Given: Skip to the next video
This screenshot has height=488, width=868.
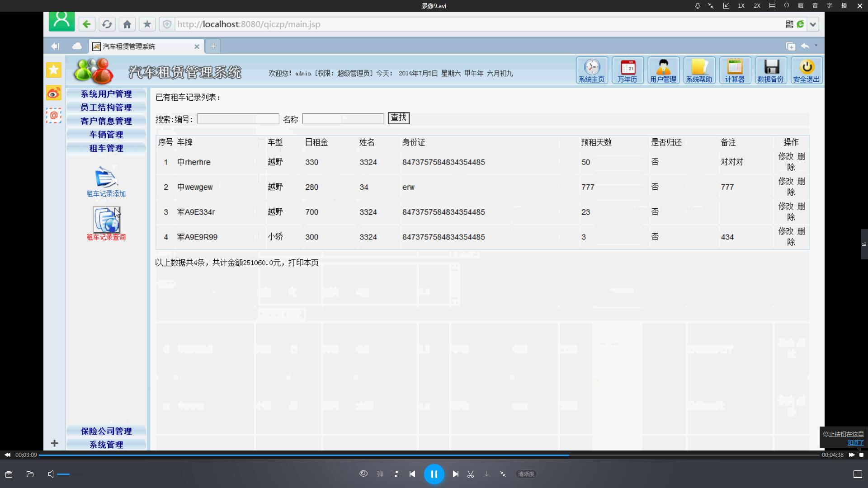Looking at the screenshot, I should (456, 474).
